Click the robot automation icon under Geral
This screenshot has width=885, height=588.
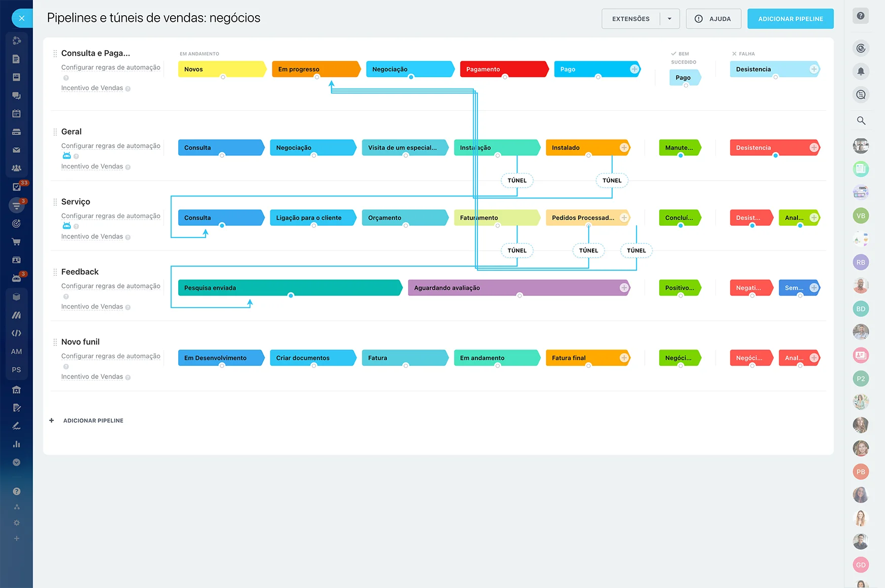click(x=67, y=156)
